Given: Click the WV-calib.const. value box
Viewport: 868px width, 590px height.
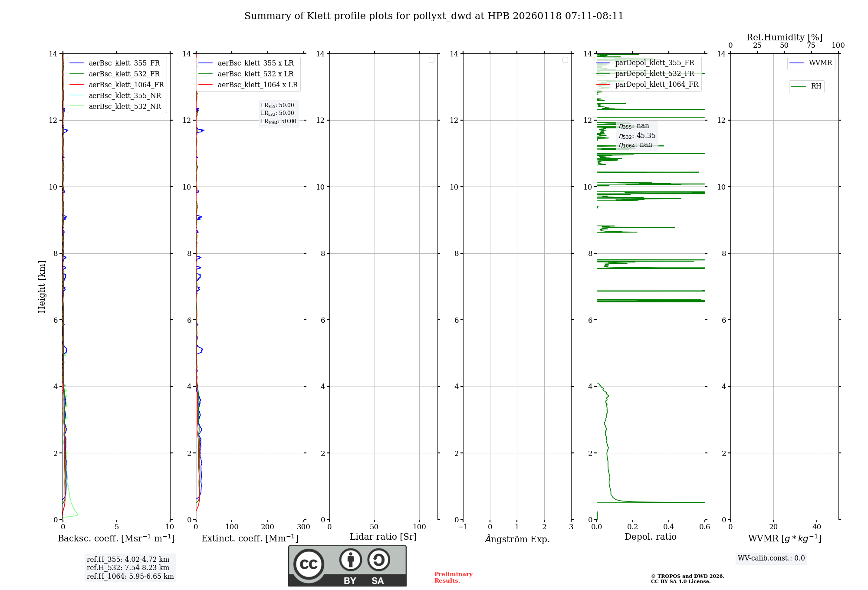Looking at the screenshot, I should (771, 558).
